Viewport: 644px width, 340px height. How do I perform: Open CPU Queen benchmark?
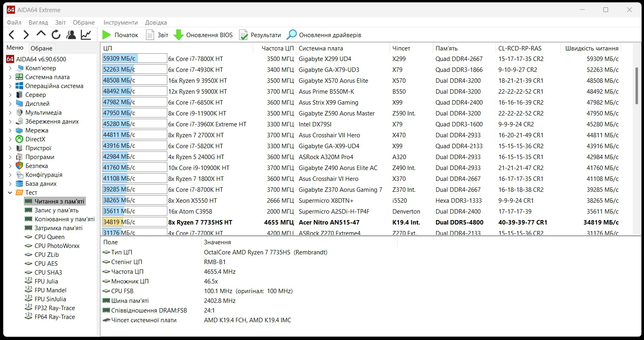coord(49,237)
